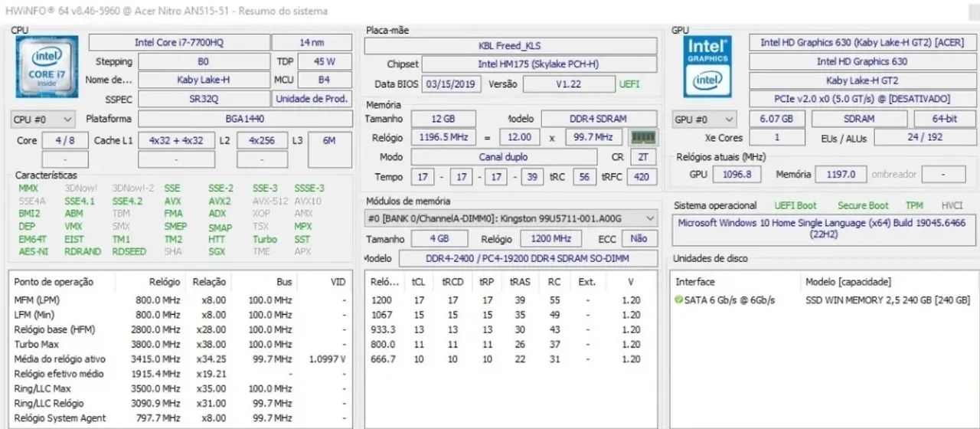Click the SSE4.2 feature flag
Screen dimensions: 980x429
(x=126, y=201)
